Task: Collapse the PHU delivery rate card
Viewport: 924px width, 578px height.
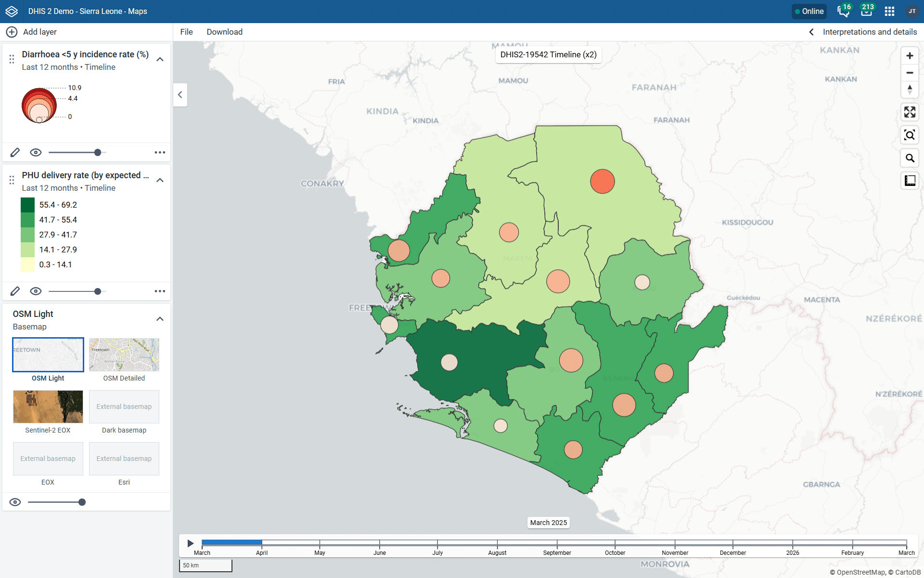Action: pyautogui.click(x=160, y=180)
